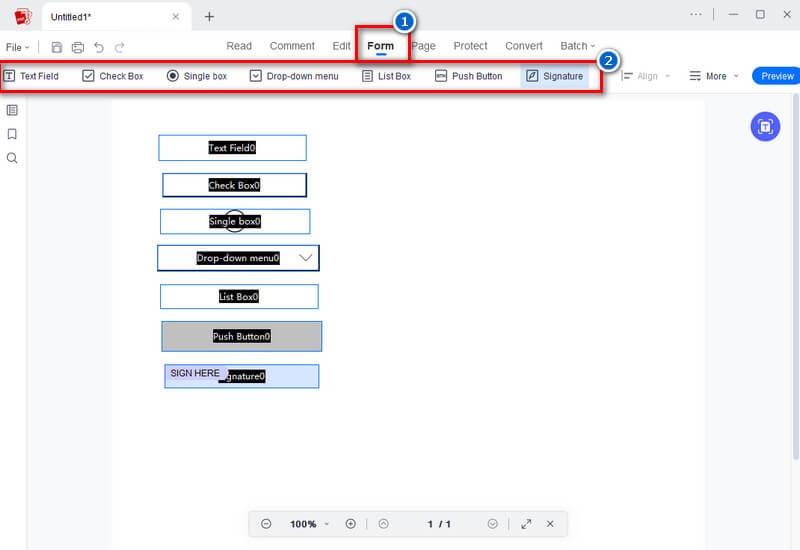Zoom out with the minus icon
The width and height of the screenshot is (800, 550).
click(x=266, y=524)
